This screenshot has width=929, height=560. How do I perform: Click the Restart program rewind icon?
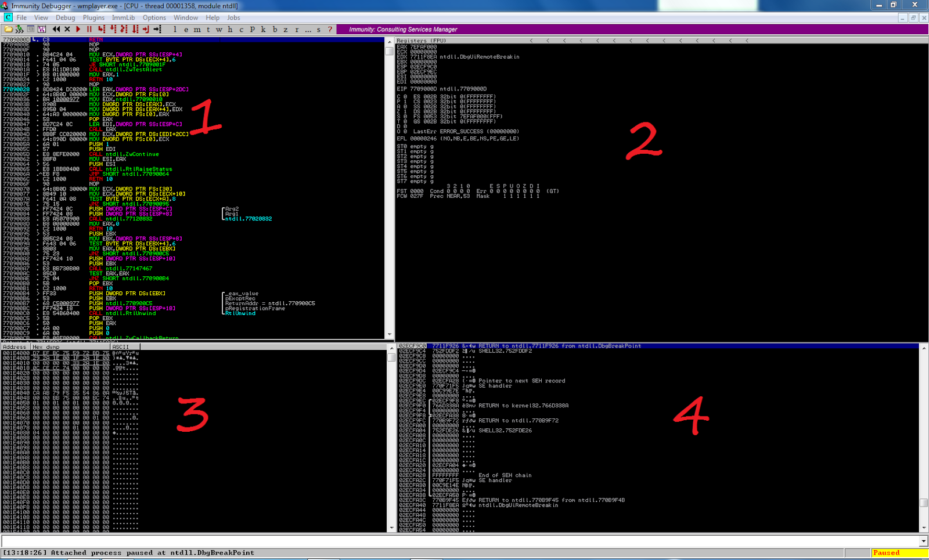point(56,28)
